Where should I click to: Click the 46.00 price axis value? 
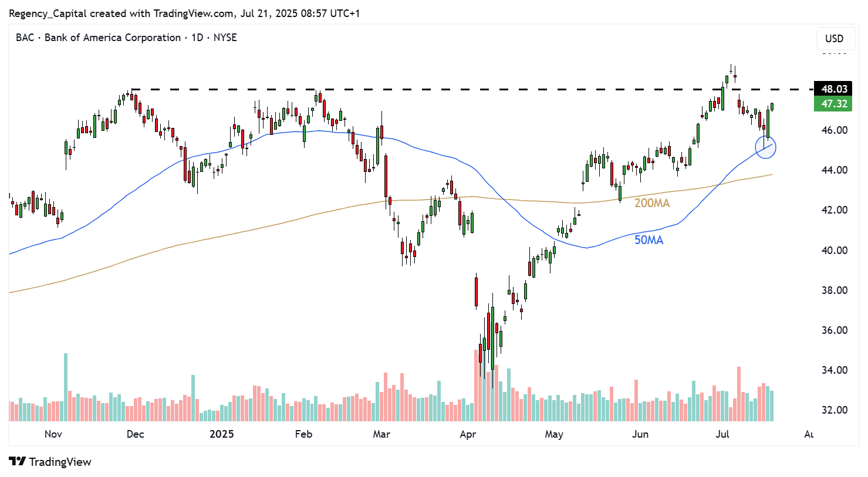[834, 130]
